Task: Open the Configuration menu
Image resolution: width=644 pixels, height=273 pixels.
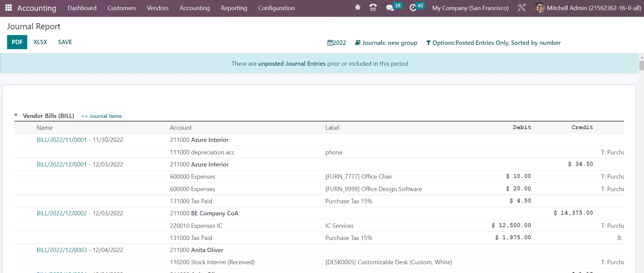Action: pos(276,8)
